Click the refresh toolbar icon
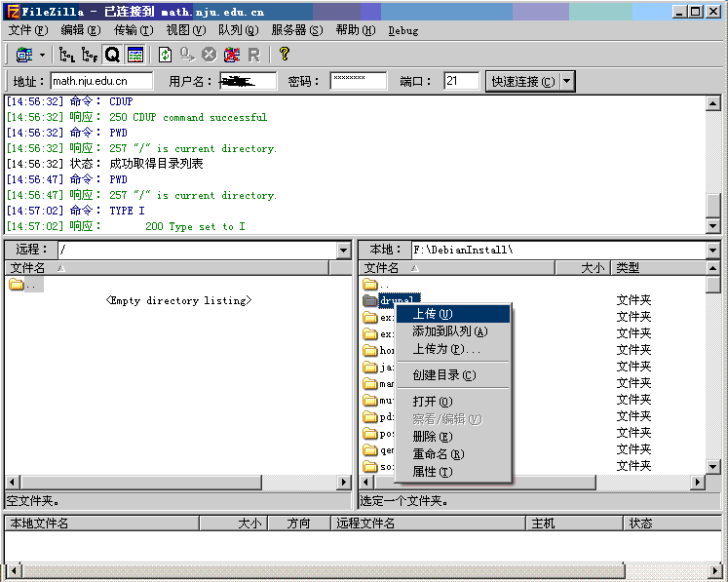728x582 pixels. coord(165,55)
